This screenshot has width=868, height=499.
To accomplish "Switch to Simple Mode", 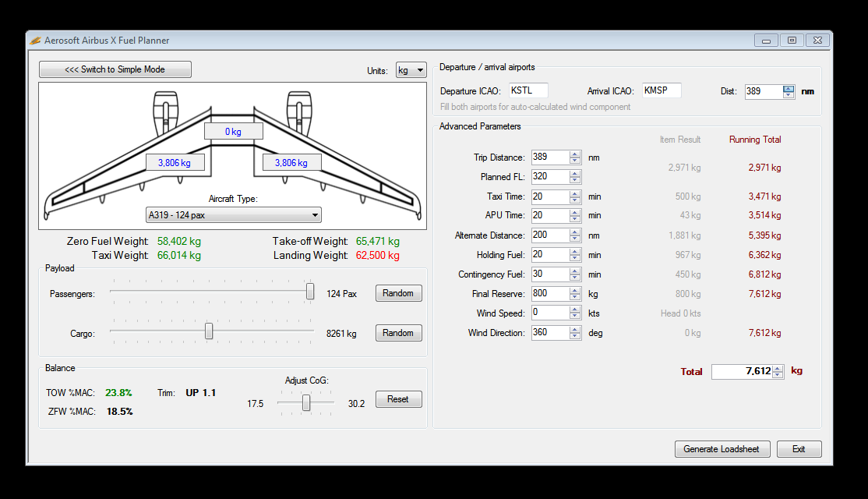I will [x=115, y=69].
